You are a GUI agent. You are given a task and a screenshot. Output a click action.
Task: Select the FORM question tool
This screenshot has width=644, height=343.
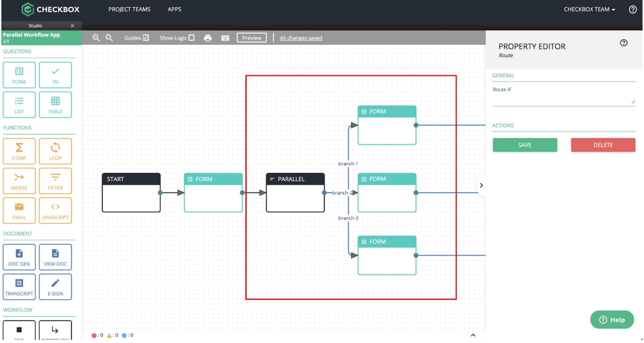tap(19, 75)
